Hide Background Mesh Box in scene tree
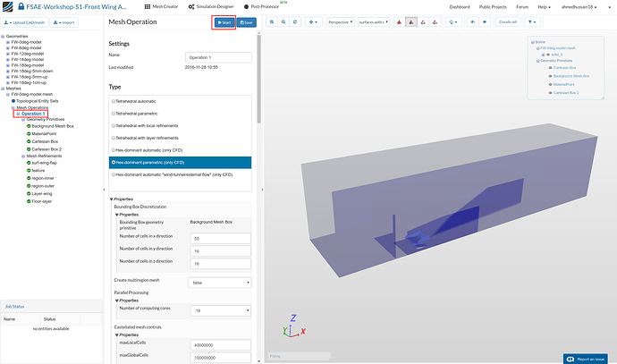 point(550,76)
